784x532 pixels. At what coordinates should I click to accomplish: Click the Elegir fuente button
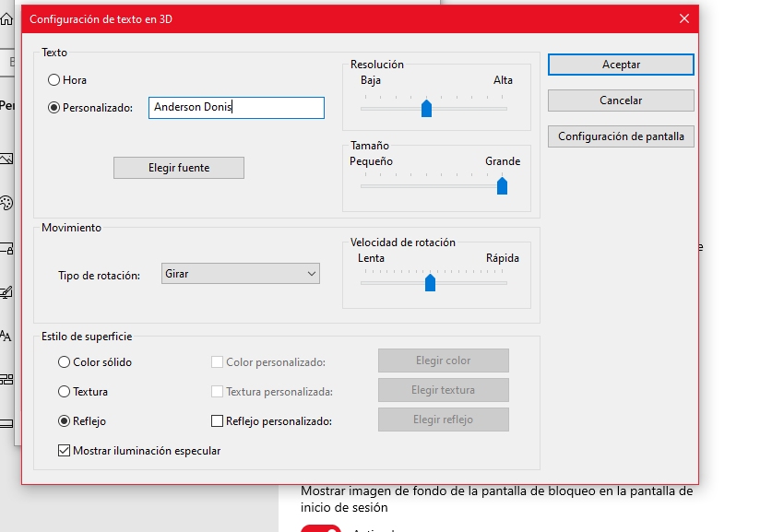pos(179,168)
